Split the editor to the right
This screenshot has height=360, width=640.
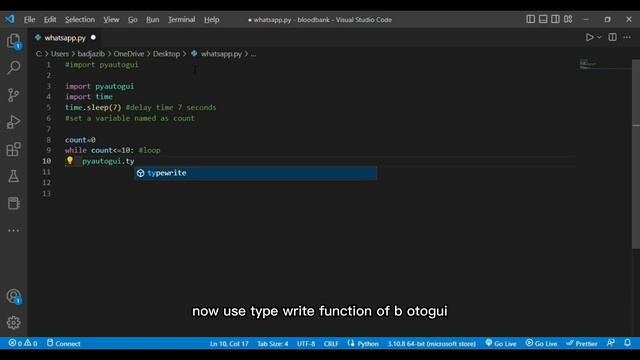pos(612,38)
